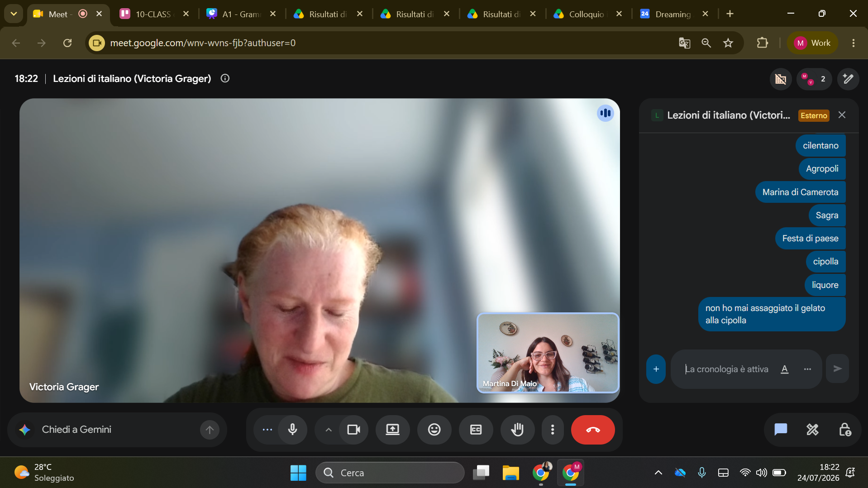This screenshot has height=488, width=868.
Task: Toggle closed captions
Action: [x=476, y=430]
